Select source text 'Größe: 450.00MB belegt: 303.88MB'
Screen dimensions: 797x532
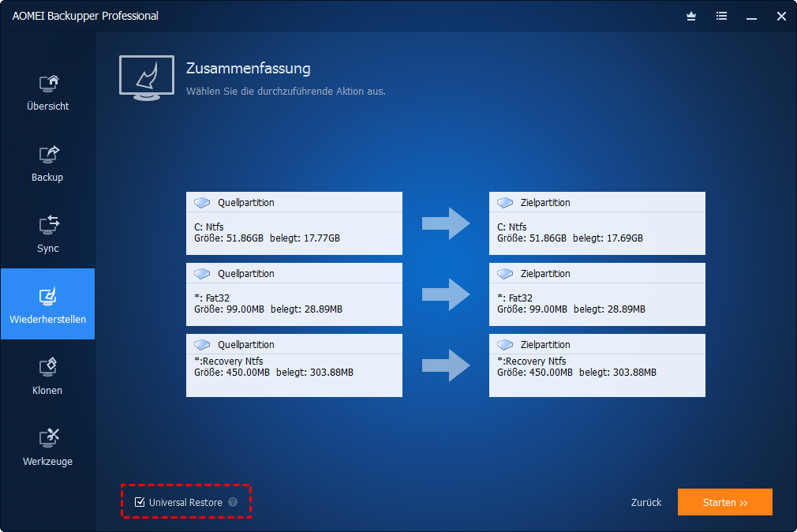pyautogui.click(x=274, y=373)
